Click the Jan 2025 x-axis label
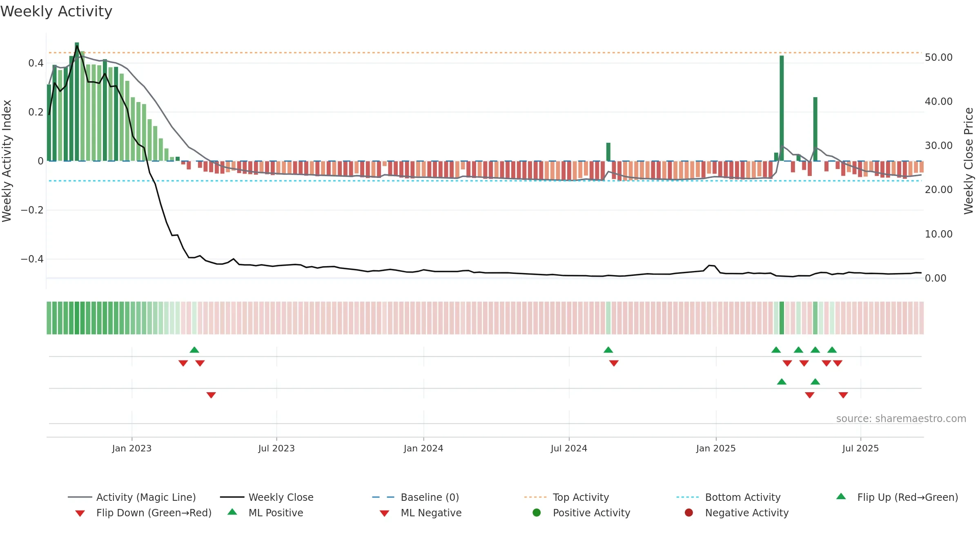The image size is (980, 551). click(716, 449)
